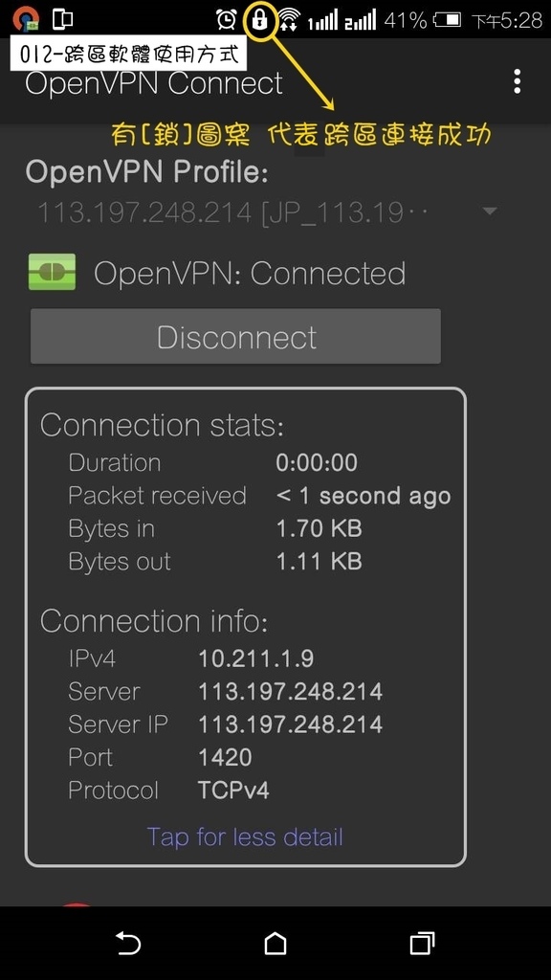
Task: Tap the Disconnect button
Action: [x=235, y=336]
